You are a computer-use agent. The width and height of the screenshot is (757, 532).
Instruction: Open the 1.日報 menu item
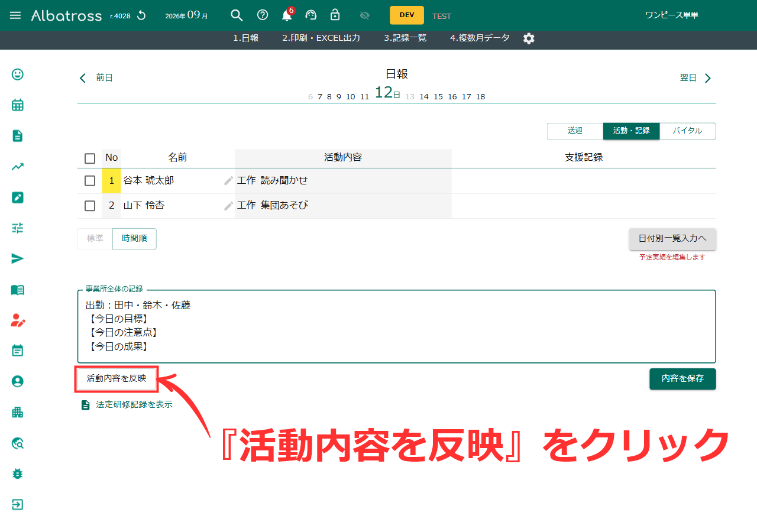click(245, 38)
